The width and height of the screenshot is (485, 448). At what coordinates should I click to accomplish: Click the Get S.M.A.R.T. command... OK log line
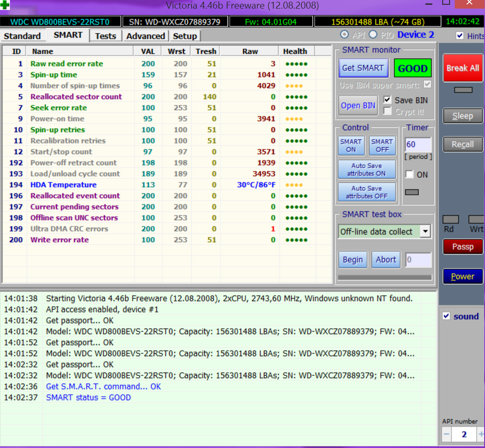[103, 386]
